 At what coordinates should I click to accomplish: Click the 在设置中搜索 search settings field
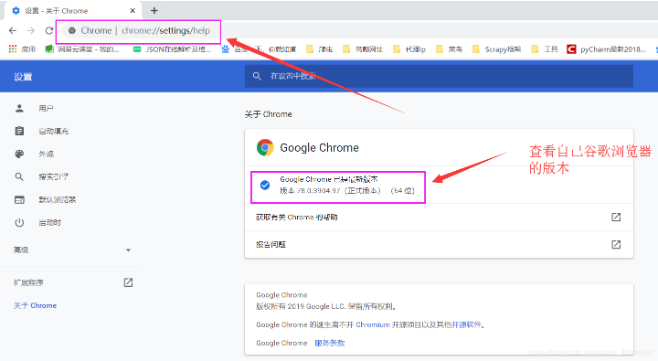pos(439,76)
